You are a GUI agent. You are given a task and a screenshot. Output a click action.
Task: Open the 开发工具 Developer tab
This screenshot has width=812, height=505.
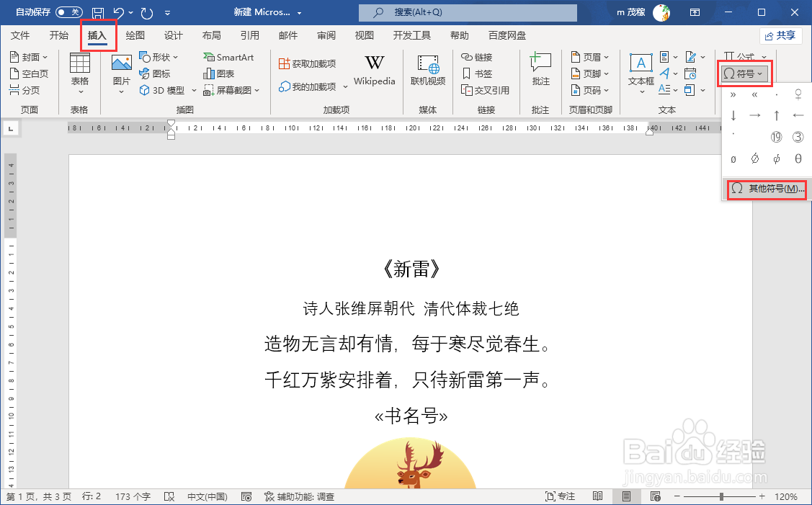tap(411, 35)
